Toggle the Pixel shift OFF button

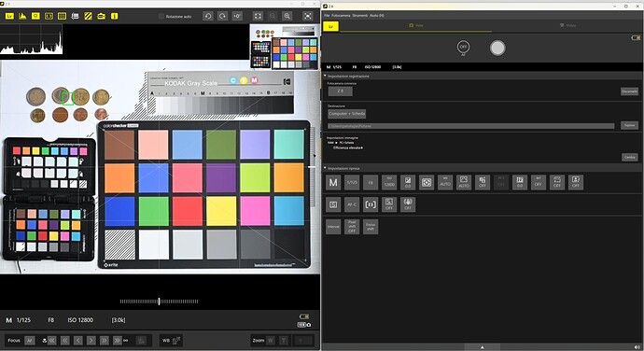point(352,227)
